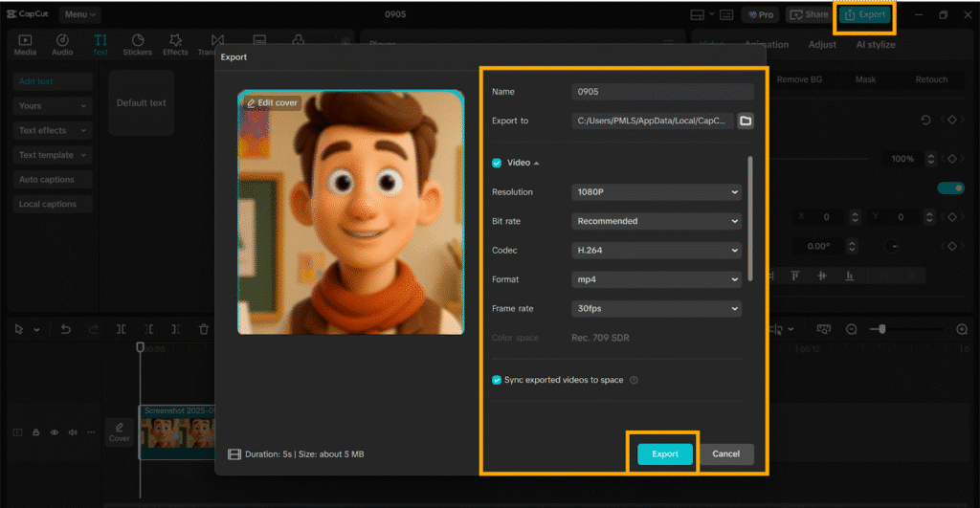Screen dimensions: 980x508
Task: Click the Name field containing 0905
Action: 662,91
